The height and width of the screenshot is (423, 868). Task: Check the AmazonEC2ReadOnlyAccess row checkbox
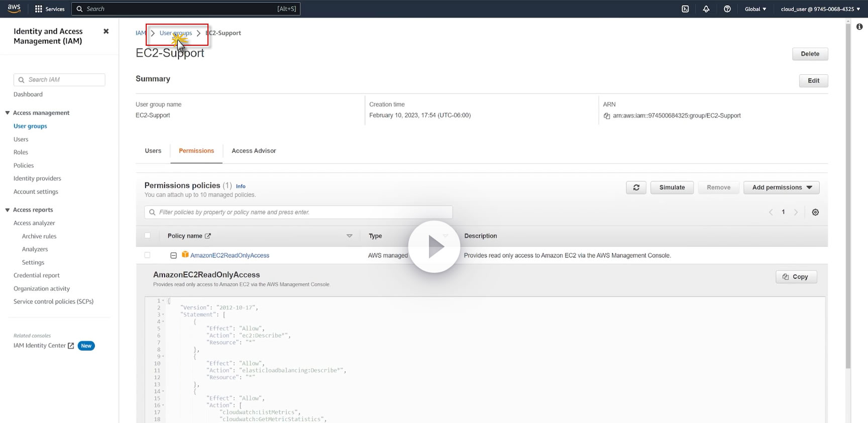pos(147,255)
